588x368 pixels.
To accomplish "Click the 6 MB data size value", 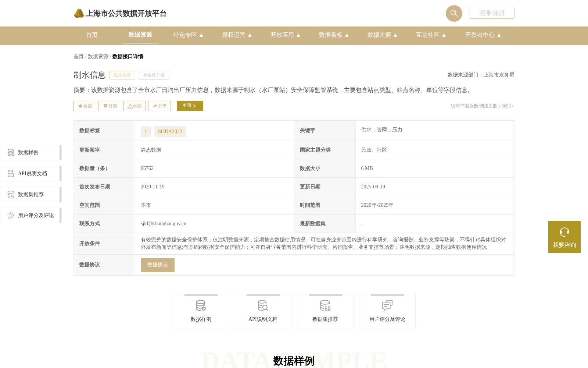I will pyautogui.click(x=367, y=168).
